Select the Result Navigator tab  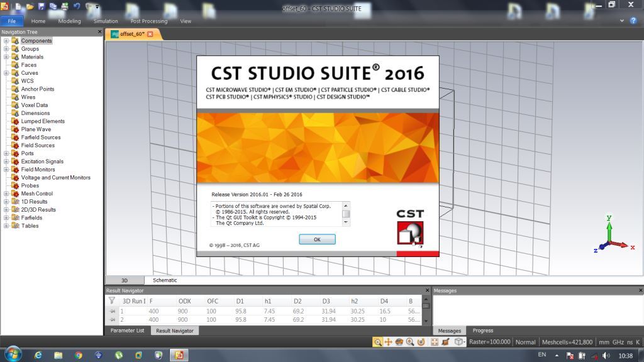(x=175, y=331)
